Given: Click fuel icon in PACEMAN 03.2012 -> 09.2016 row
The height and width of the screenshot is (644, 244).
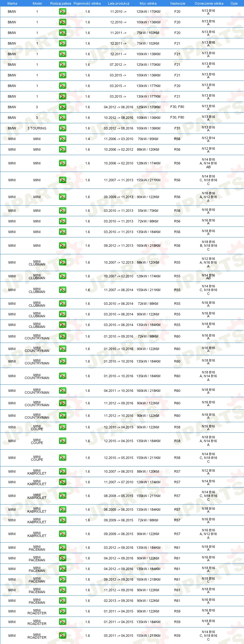Looking at the screenshot, I should pos(62,548).
